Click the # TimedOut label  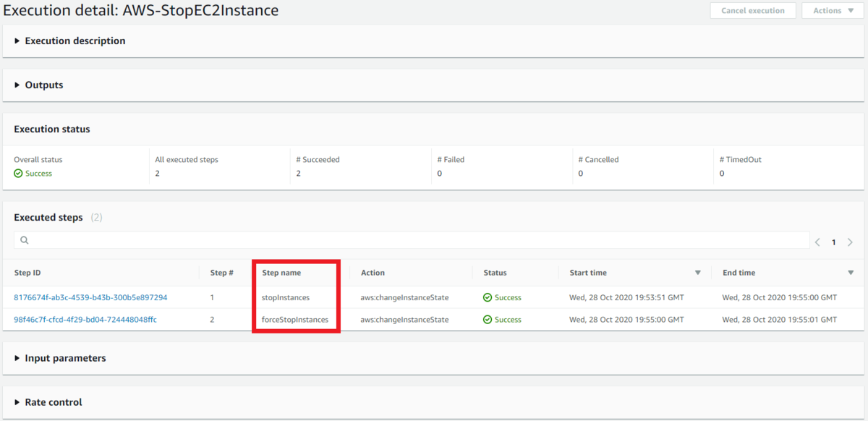pyautogui.click(x=740, y=159)
